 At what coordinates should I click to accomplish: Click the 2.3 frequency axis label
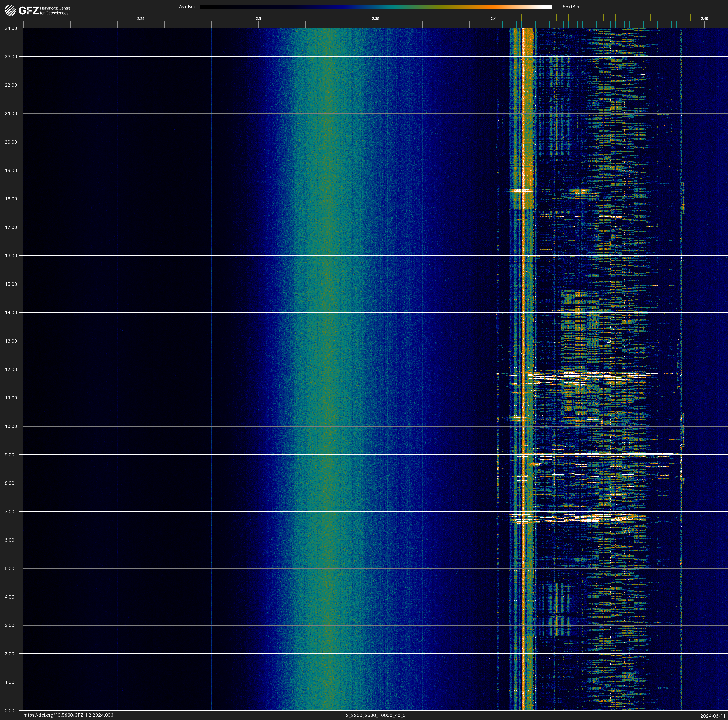click(x=258, y=19)
